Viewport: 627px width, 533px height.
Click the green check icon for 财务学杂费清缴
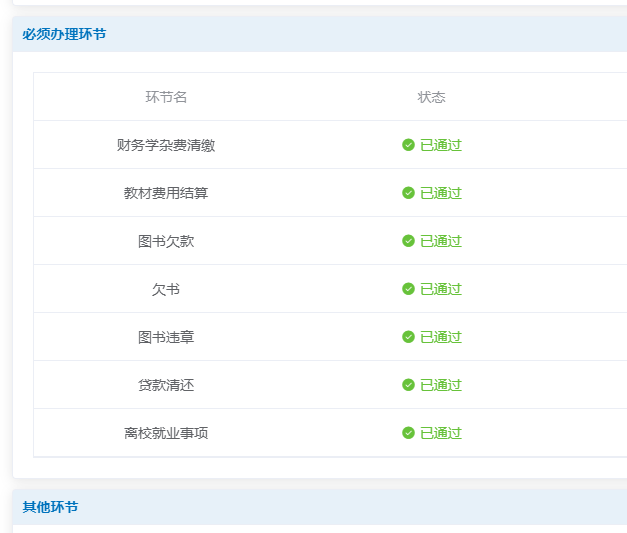click(408, 145)
